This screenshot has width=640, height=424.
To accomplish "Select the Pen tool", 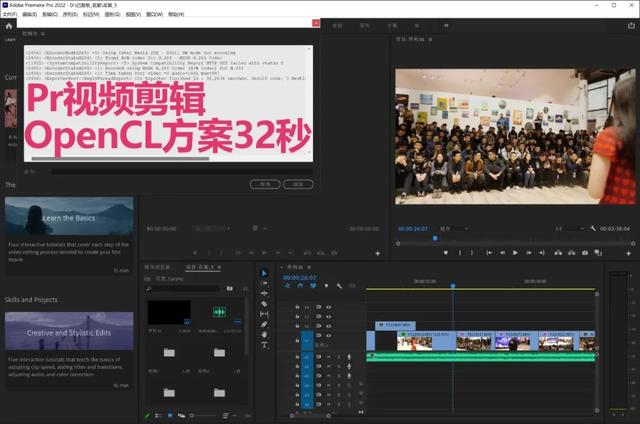I will (264, 324).
